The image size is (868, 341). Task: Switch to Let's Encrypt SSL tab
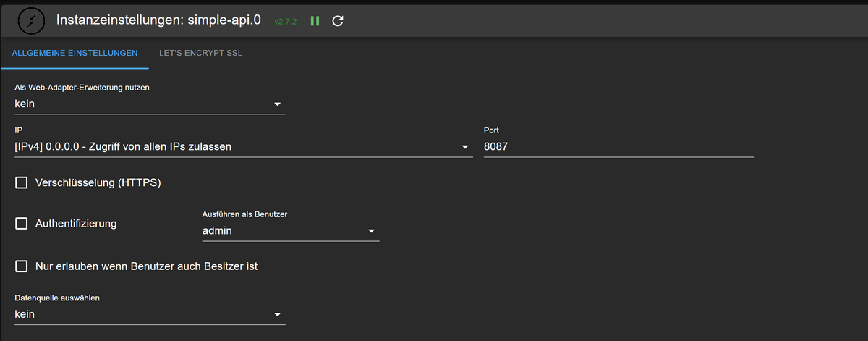point(200,53)
